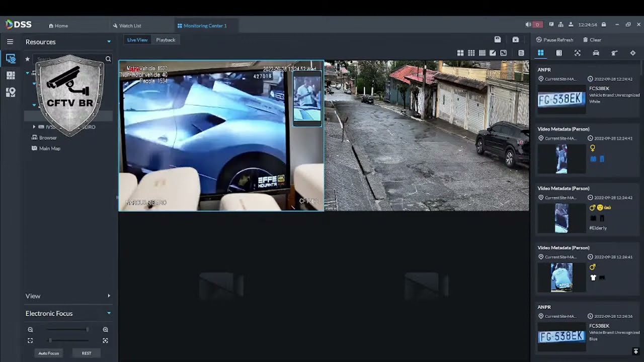Click the zoom-in magnifier in Electronic Focus

(x=105, y=330)
